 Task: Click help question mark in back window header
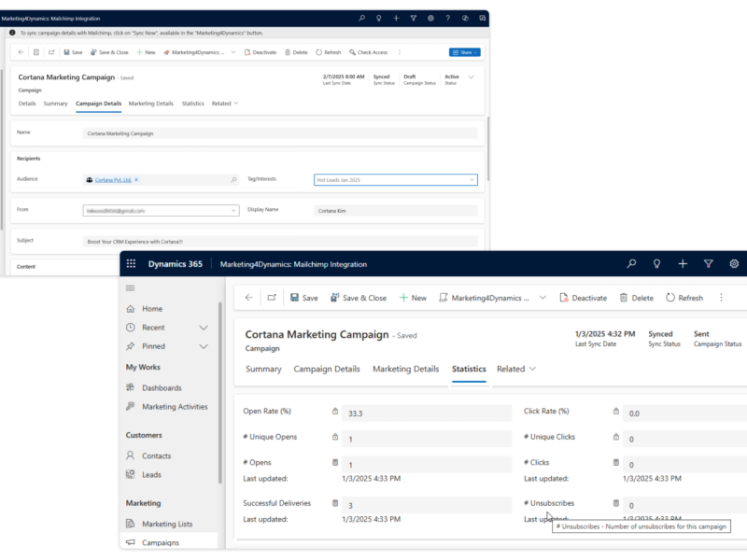pos(448,18)
